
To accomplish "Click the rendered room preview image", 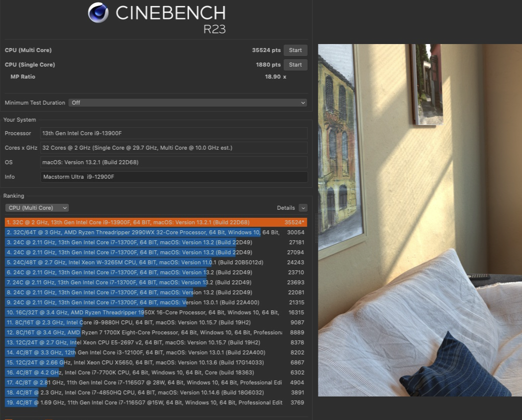I will pyautogui.click(x=420, y=220).
